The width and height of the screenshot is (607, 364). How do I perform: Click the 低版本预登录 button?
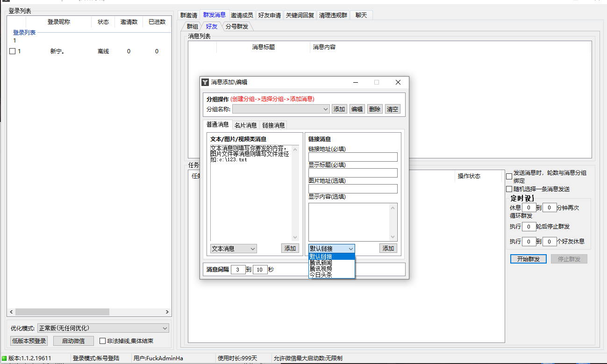point(29,341)
